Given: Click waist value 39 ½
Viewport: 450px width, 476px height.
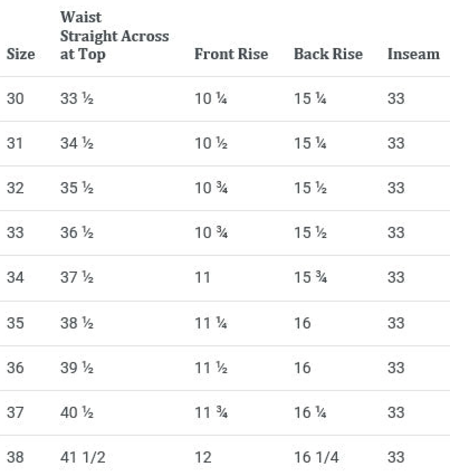Looking at the screenshot, I should [x=77, y=368].
